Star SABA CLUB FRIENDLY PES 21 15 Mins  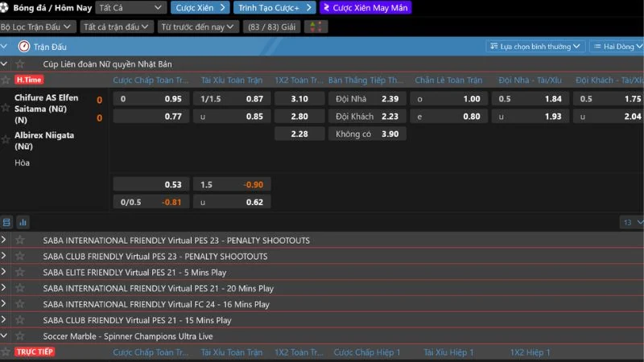point(19,320)
